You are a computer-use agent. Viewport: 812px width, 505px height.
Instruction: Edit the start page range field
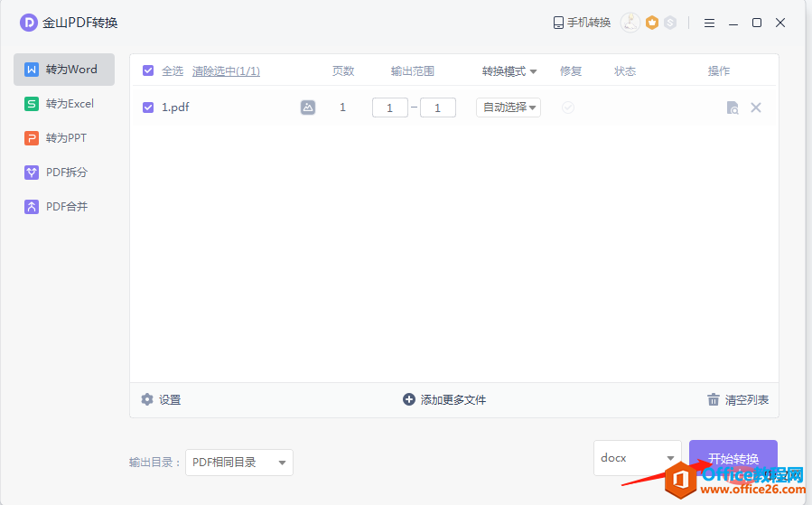click(390, 108)
